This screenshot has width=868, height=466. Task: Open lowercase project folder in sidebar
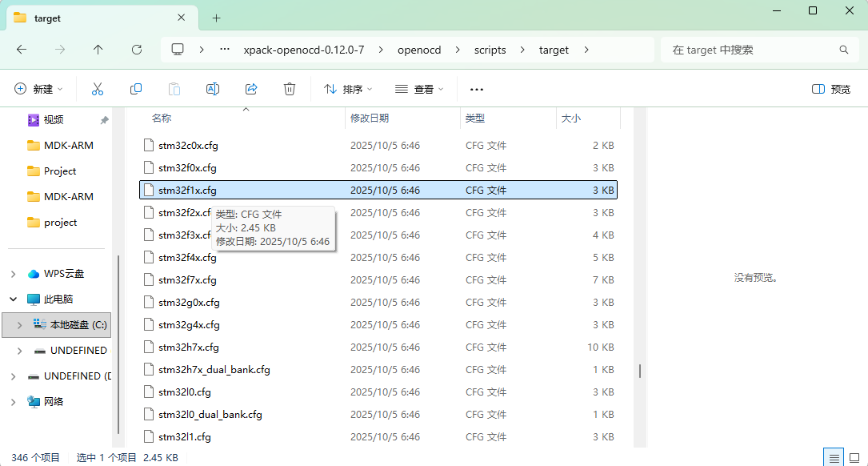[x=60, y=223]
